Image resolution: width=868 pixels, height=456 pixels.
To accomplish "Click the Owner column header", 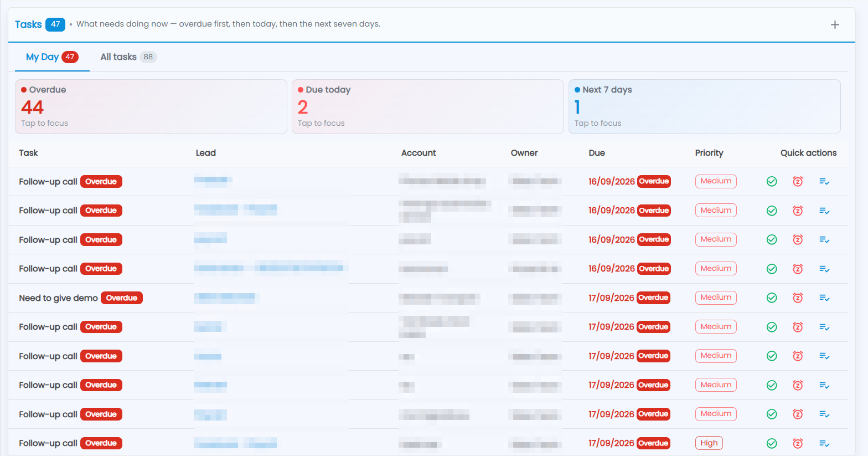I will [524, 153].
